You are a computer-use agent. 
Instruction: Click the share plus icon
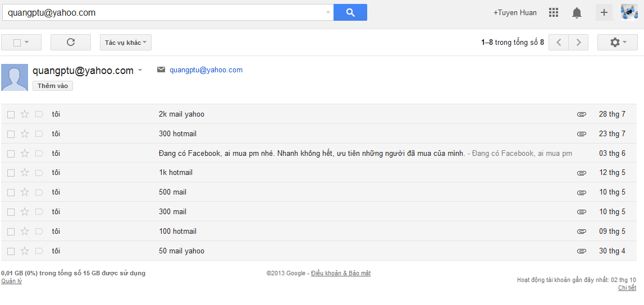(604, 12)
